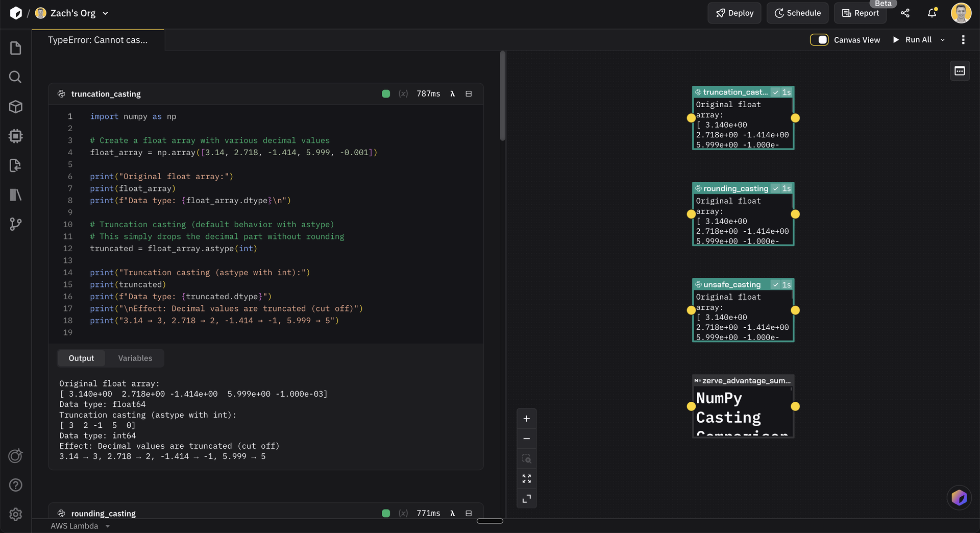Open the user profile avatar

pos(961,13)
